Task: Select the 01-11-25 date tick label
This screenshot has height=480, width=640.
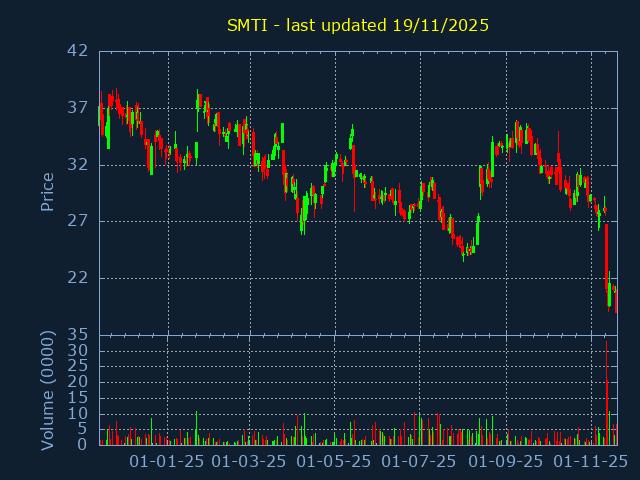Action: [590, 461]
